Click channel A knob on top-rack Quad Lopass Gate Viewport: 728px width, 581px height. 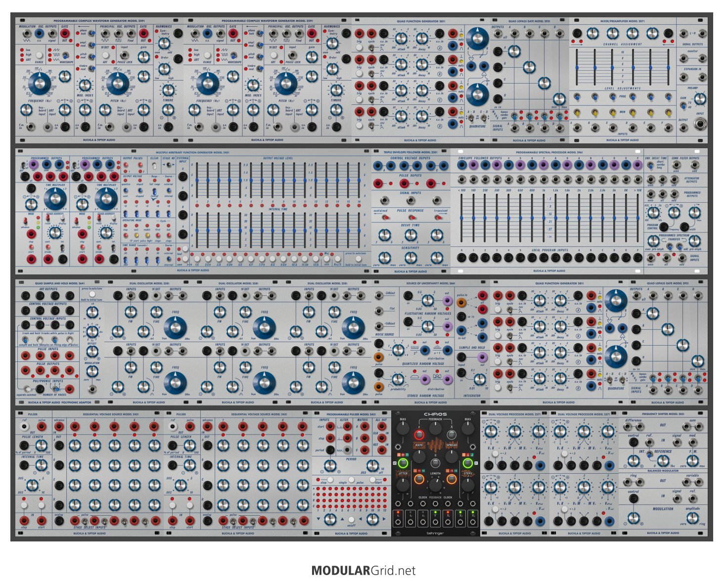514,51
